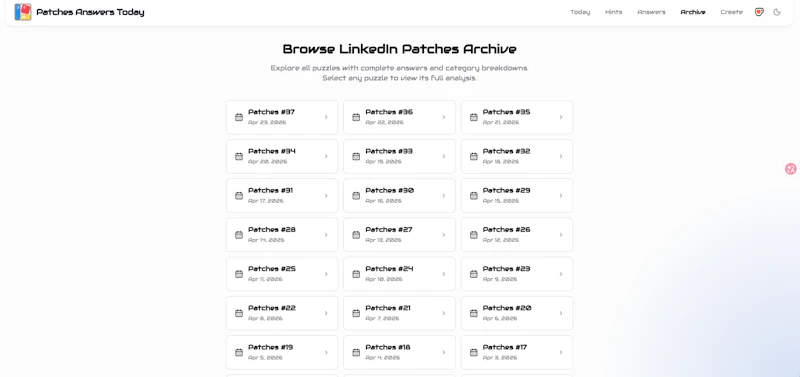Click chevron arrow on Patches #36 card

(443, 117)
